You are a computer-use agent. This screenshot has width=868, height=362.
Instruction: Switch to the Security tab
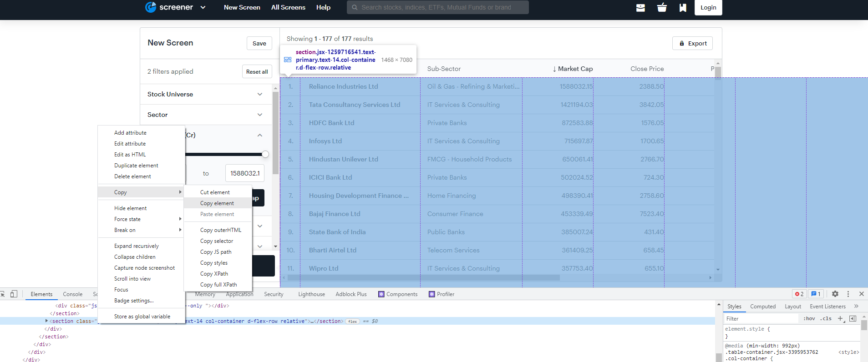pyautogui.click(x=274, y=294)
